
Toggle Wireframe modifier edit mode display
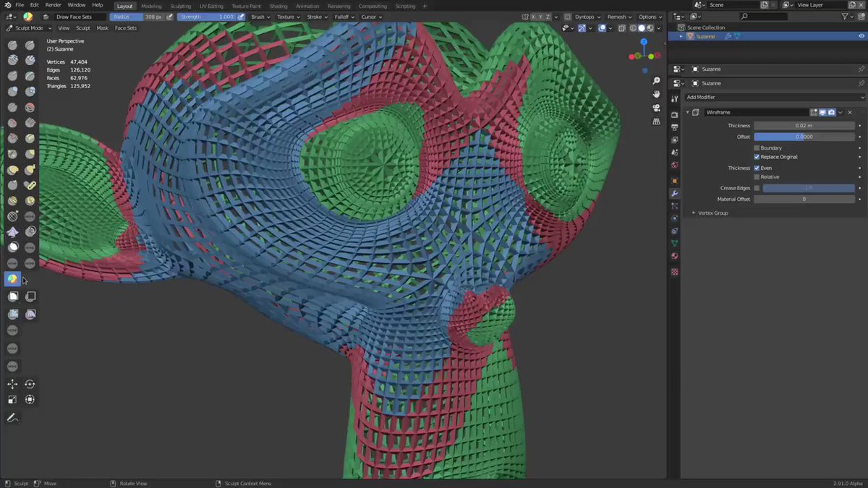point(814,112)
